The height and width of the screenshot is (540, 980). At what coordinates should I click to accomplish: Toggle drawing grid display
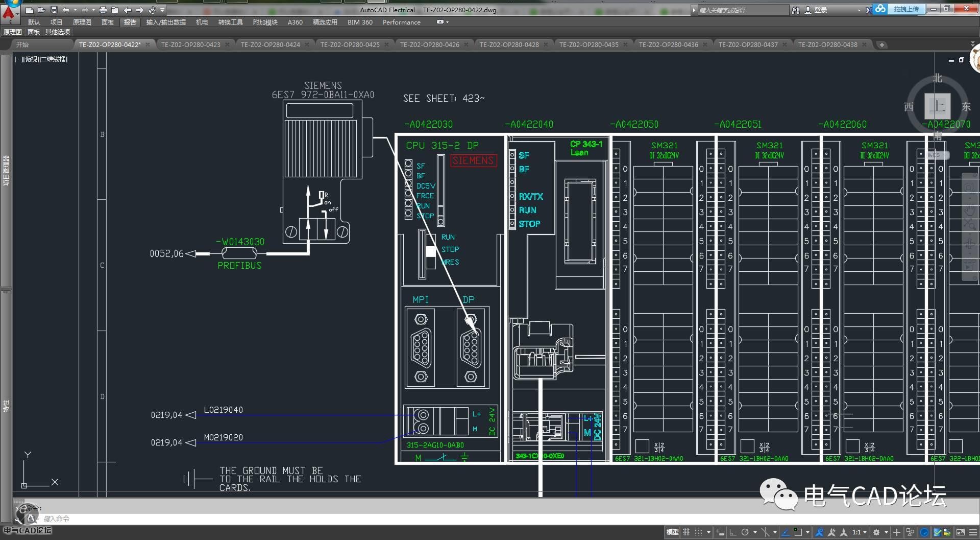[687, 532]
